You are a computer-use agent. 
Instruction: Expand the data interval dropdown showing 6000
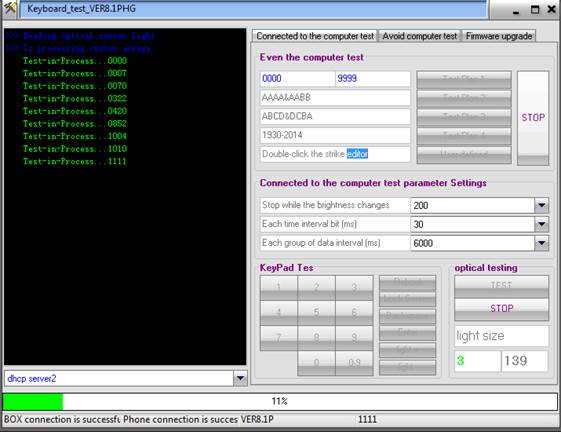[x=541, y=243]
